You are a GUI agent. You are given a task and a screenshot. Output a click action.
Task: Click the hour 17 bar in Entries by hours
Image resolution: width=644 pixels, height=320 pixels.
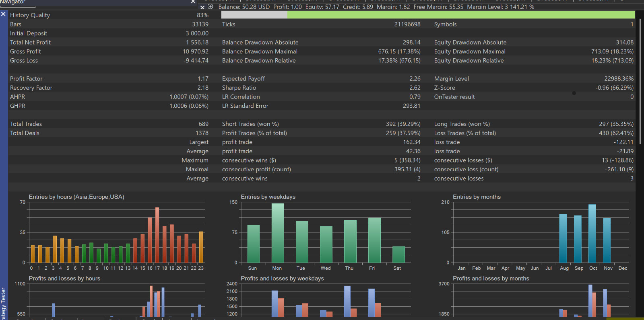(157, 235)
